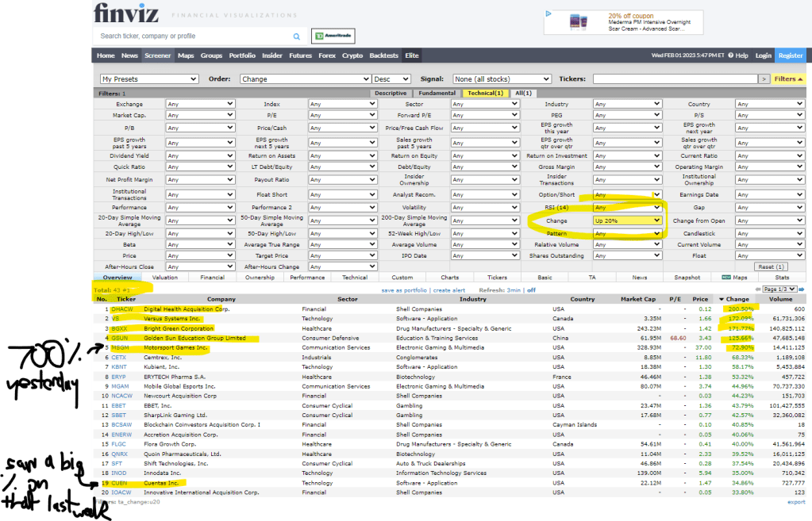The height and width of the screenshot is (521, 812).
Task: Click the search magnifier icon
Action: tap(297, 36)
